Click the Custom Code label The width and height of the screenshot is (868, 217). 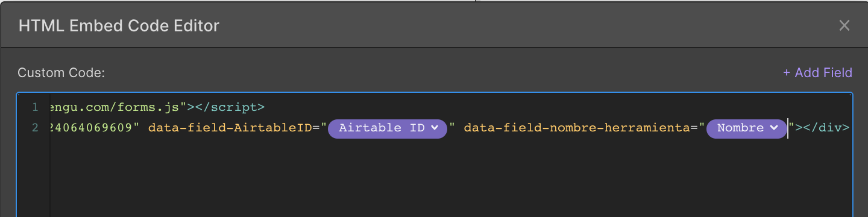point(61,73)
